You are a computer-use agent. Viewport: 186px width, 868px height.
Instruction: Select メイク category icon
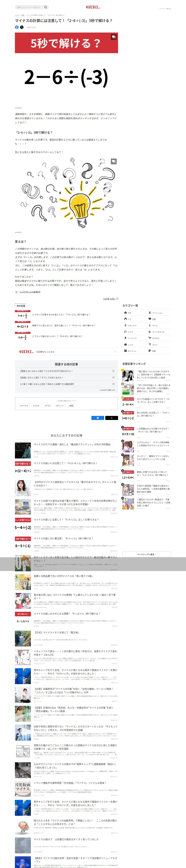pyautogui.click(x=126, y=332)
